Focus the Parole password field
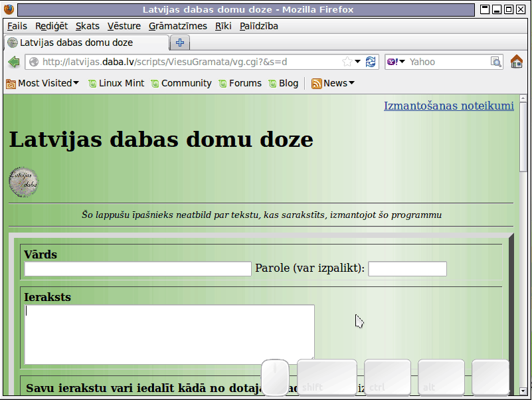 (x=408, y=269)
